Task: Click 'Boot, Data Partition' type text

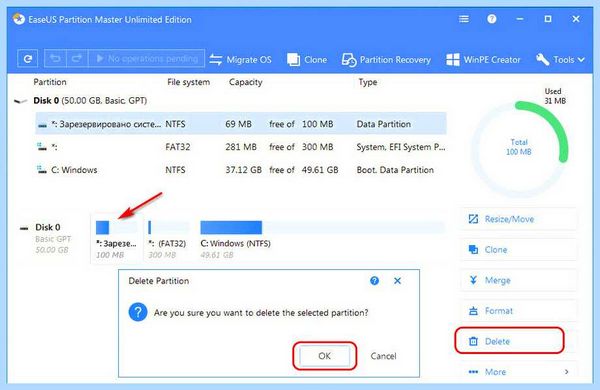Action: tap(395, 170)
